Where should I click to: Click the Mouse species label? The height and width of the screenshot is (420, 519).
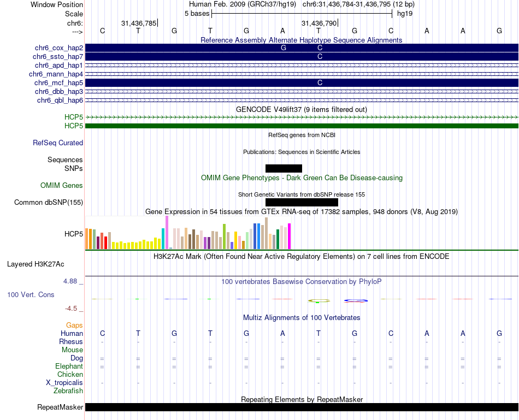[x=72, y=350]
